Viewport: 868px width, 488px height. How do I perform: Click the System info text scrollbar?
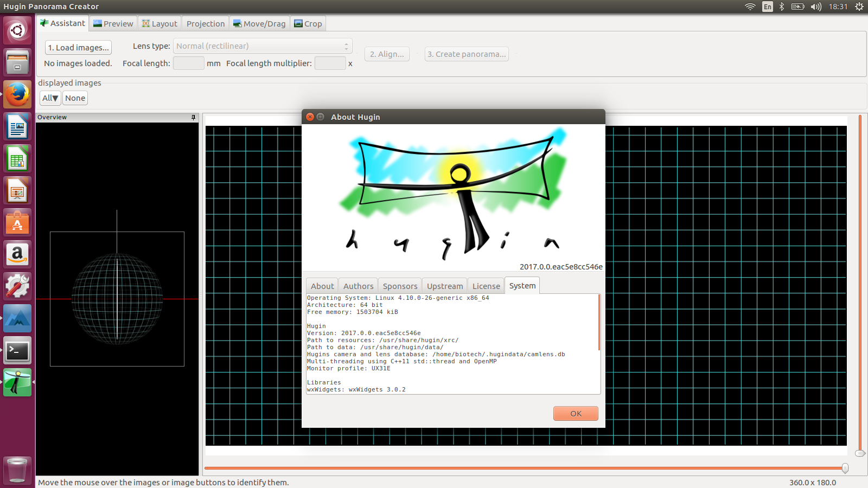[599, 322]
